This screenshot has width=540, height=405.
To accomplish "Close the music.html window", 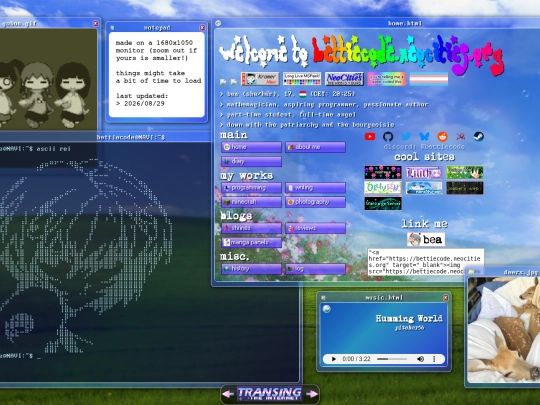I will pyautogui.click(x=446, y=297).
